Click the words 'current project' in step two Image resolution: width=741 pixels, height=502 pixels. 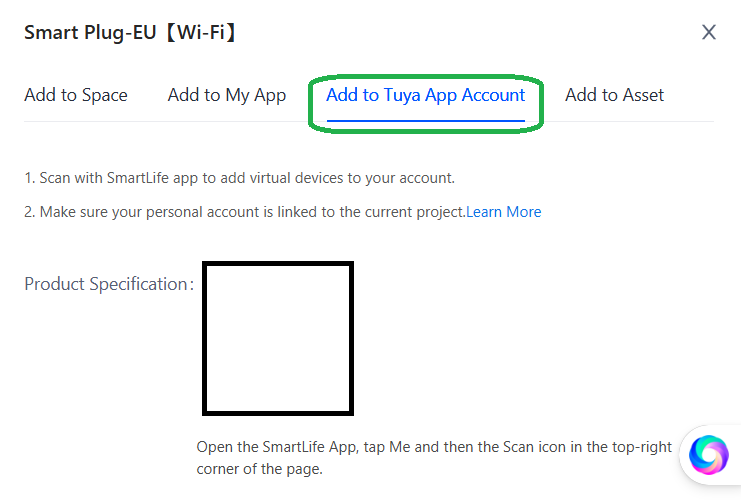417,212
